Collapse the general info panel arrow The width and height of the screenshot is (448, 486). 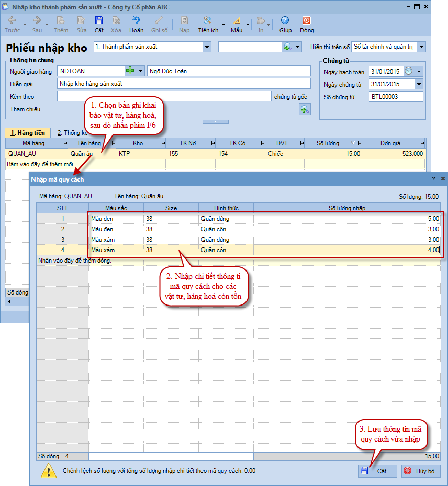pyautogui.click(x=216, y=121)
